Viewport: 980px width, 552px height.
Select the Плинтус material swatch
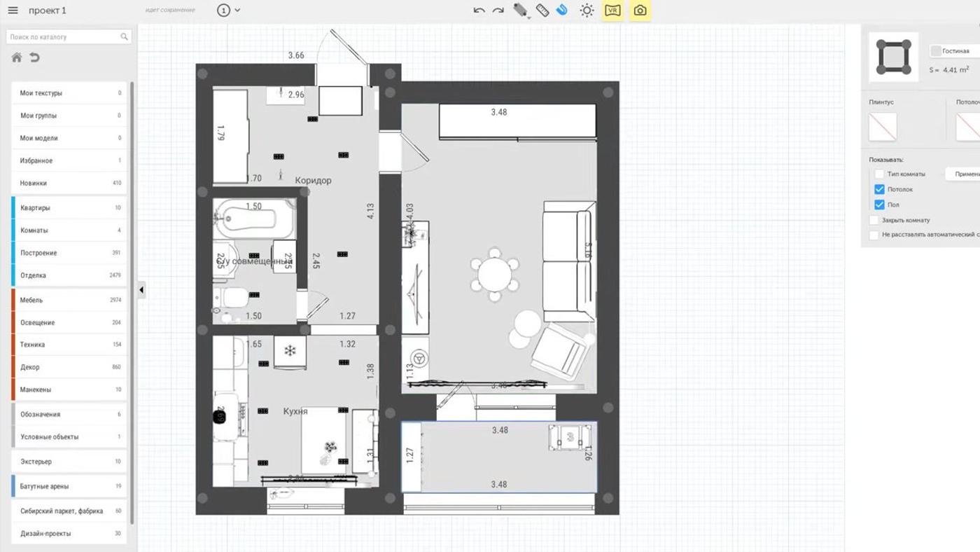point(883,127)
